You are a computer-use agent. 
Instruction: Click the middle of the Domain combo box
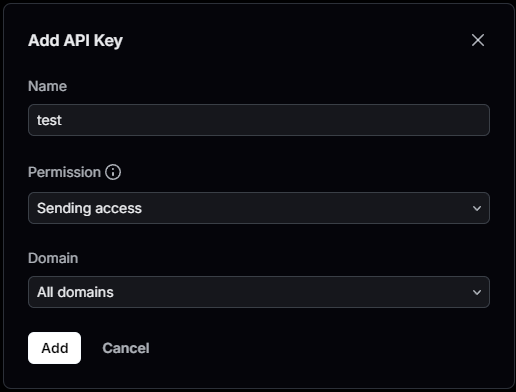[259, 292]
